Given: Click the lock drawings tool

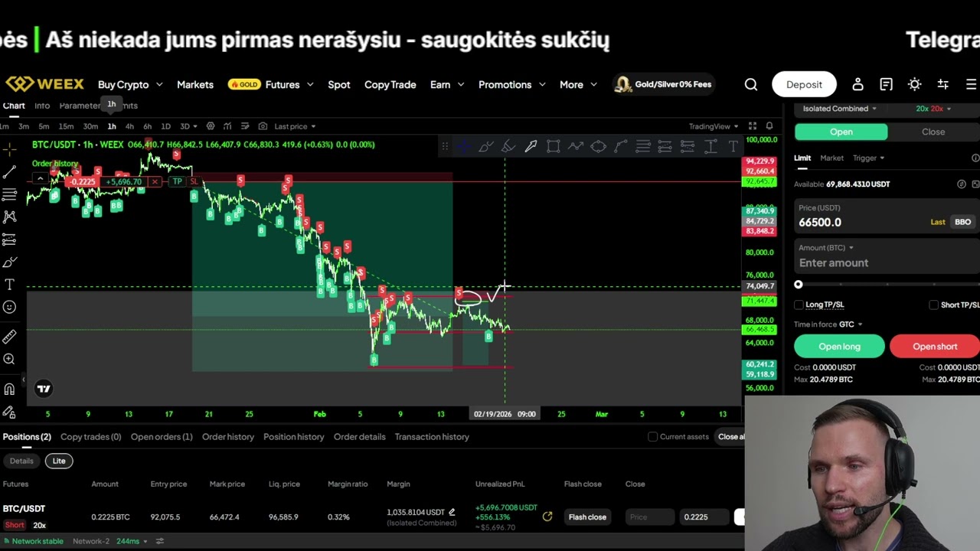Looking at the screenshot, I should tap(9, 412).
